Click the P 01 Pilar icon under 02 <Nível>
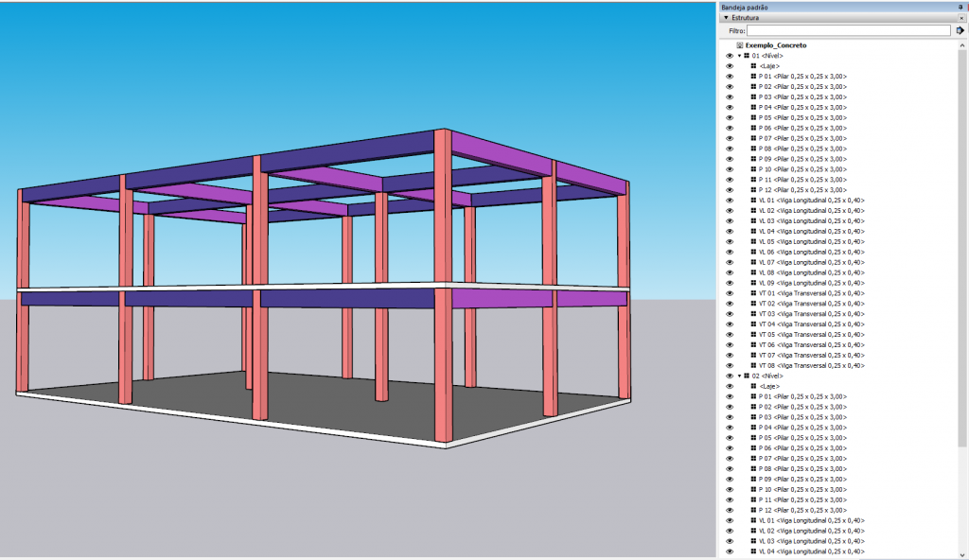Screen dimensions: 969x560 (x=753, y=396)
